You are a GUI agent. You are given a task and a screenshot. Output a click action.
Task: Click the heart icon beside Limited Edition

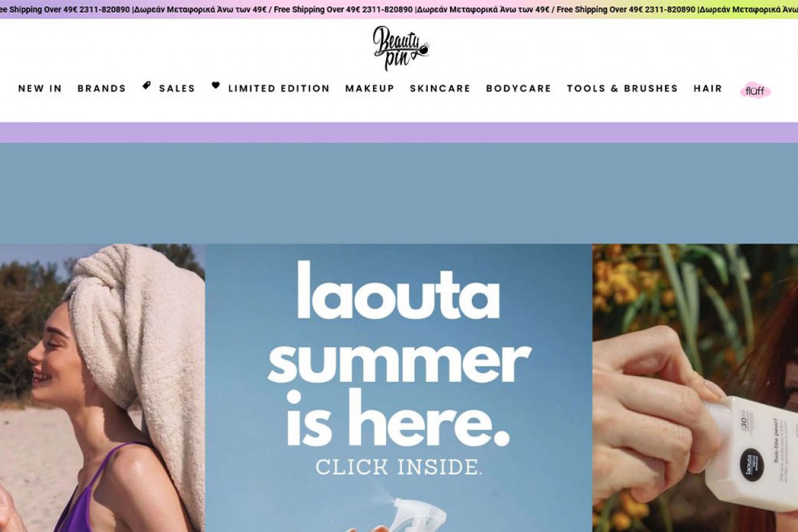point(215,86)
